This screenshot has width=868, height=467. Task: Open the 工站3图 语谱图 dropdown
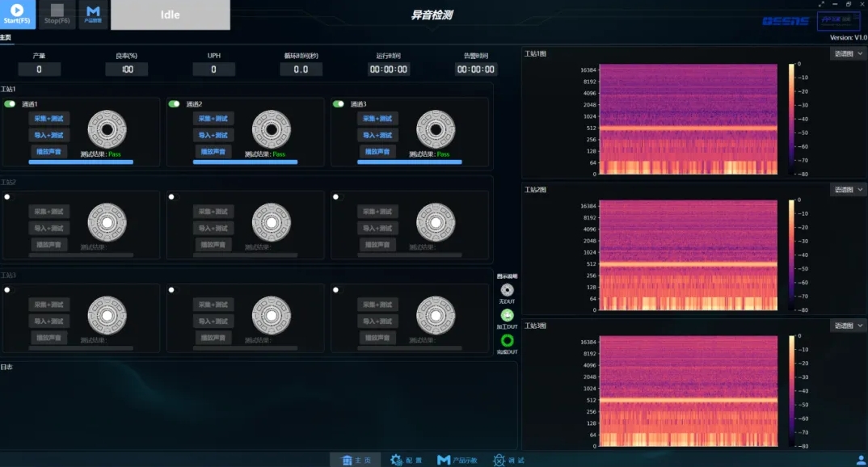(848, 326)
